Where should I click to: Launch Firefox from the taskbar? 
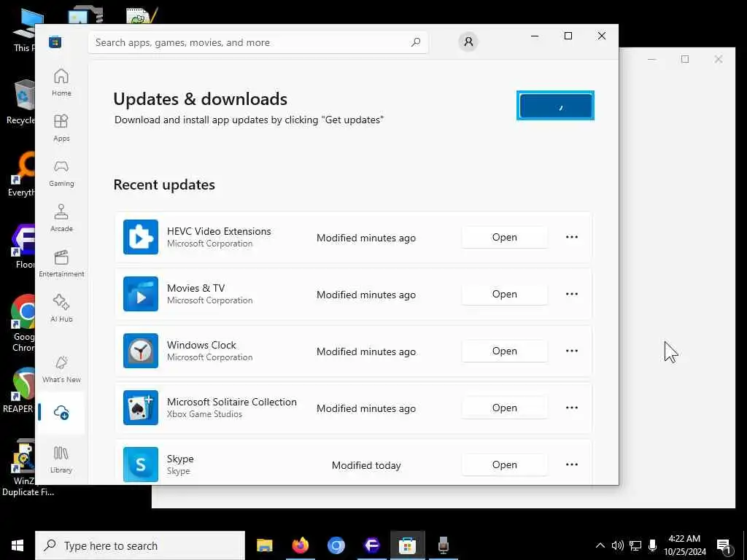coord(300,545)
